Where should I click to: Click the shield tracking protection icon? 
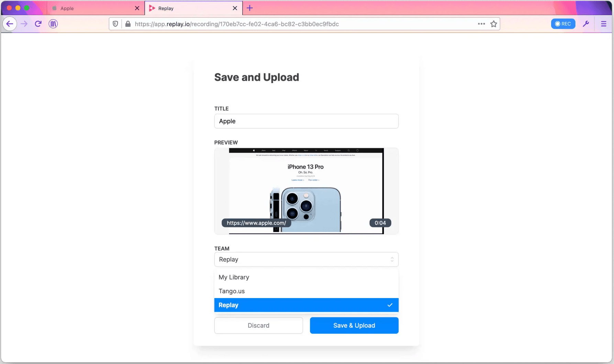click(115, 24)
